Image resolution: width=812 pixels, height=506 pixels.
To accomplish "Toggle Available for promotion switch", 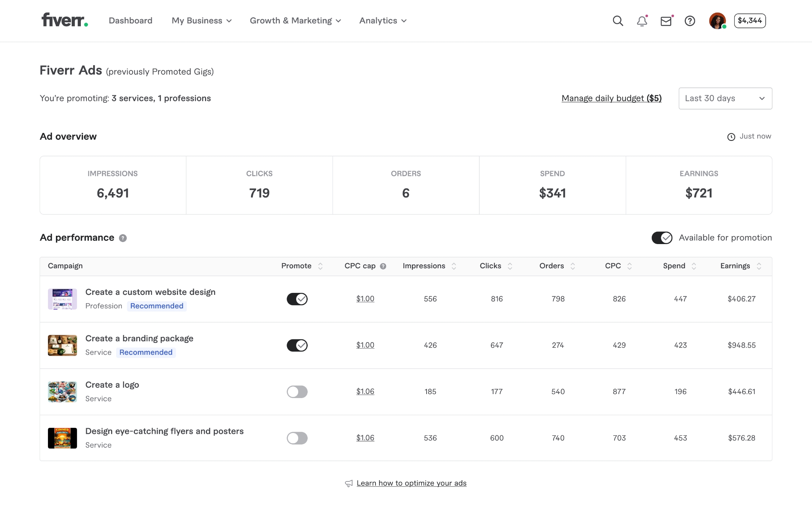I will [662, 238].
